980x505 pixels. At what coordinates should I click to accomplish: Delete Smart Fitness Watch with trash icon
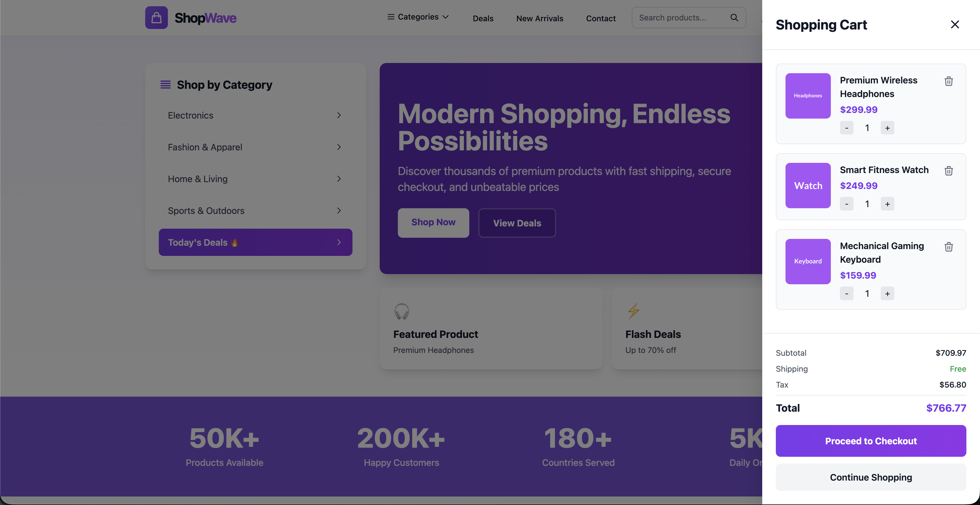point(949,171)
